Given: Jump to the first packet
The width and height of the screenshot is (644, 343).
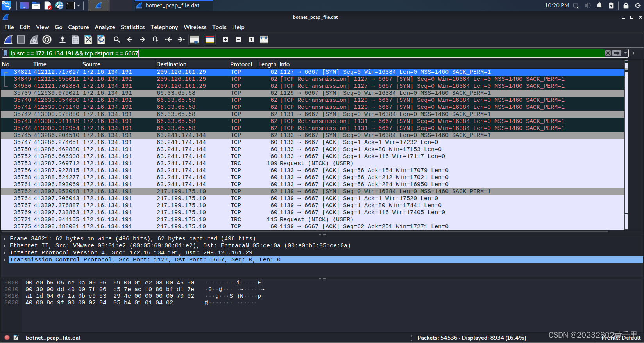Looking at the screenshot, I should pyautogui.click(x=168, y=39).
